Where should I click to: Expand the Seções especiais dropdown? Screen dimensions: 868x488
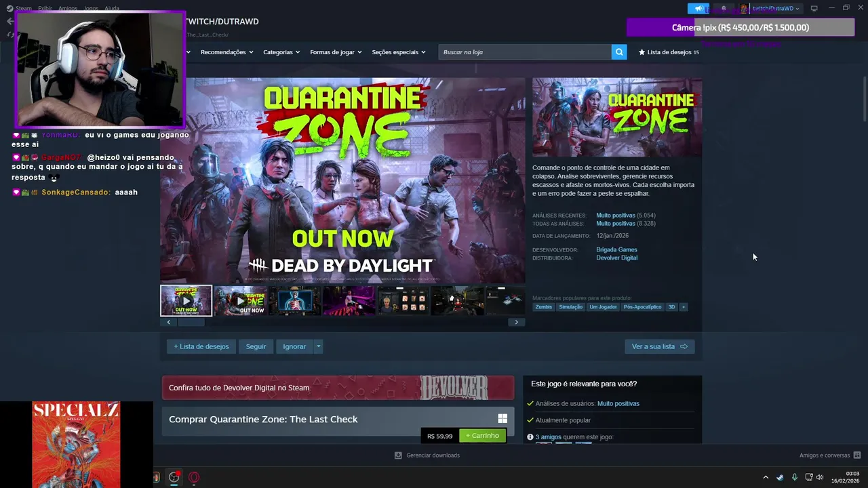click(399, 52)
